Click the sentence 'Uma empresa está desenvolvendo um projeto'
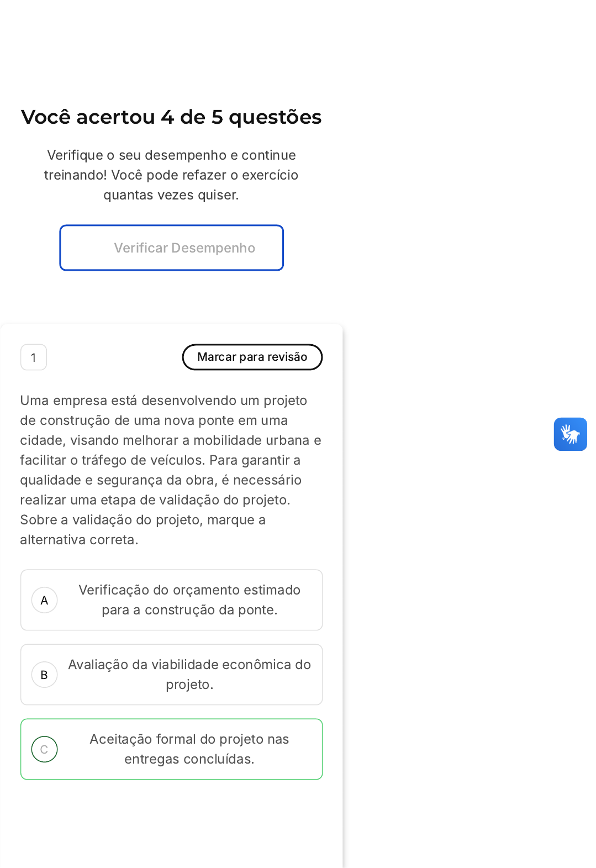 163,401
